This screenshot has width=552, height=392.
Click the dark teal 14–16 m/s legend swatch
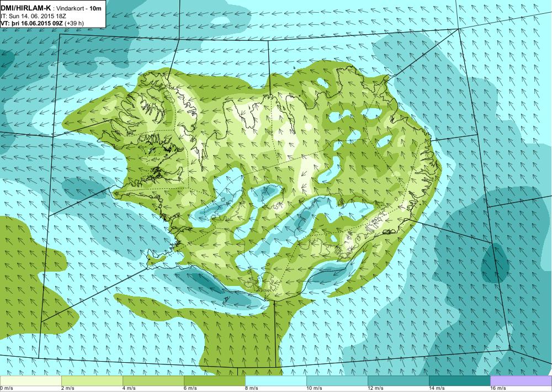click(x=459, y=381)
